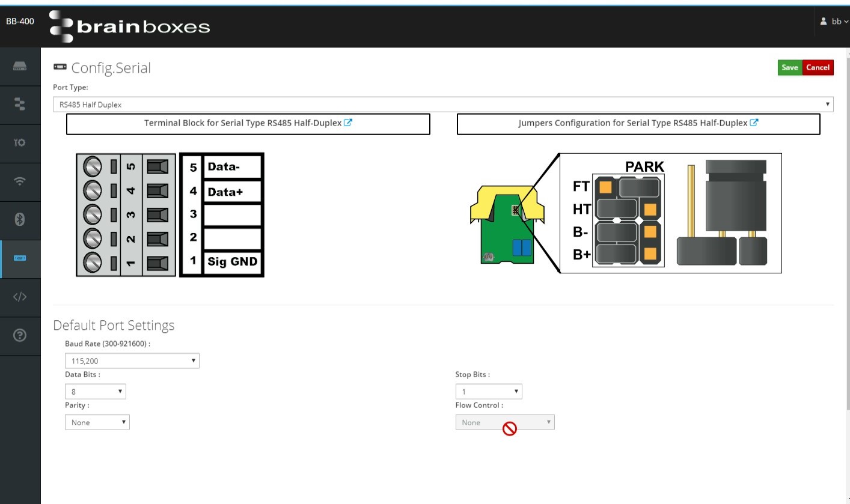Open Jumpers Configuration RS485 Half-Duplex link
This screenshot has width=850, height=504.
click(x=638, y=123)
